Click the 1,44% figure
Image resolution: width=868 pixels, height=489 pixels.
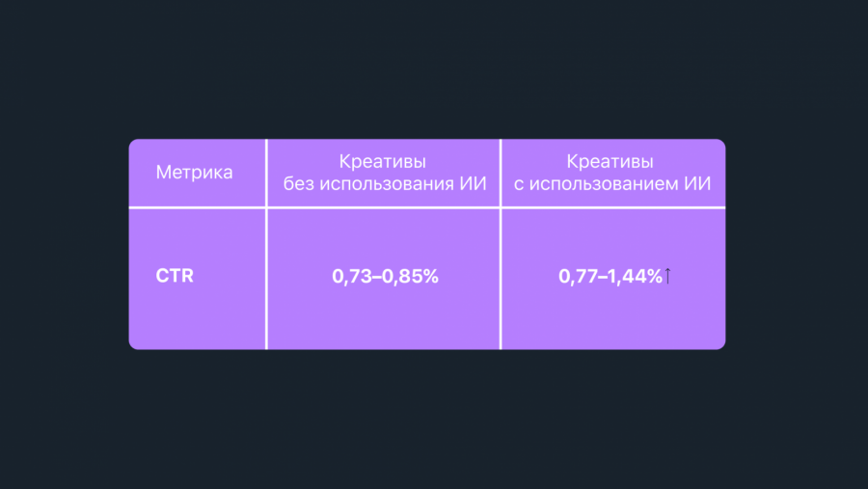[637, 277]
